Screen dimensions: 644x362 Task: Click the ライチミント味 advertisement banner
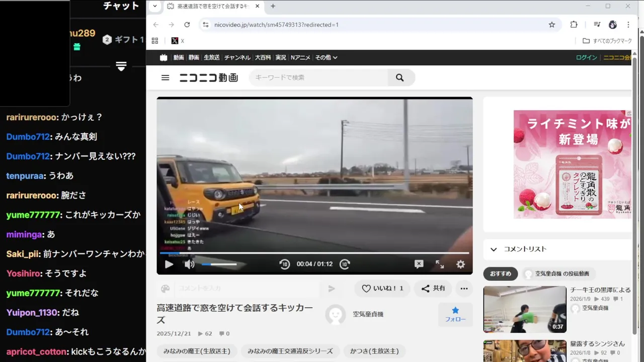572,164
